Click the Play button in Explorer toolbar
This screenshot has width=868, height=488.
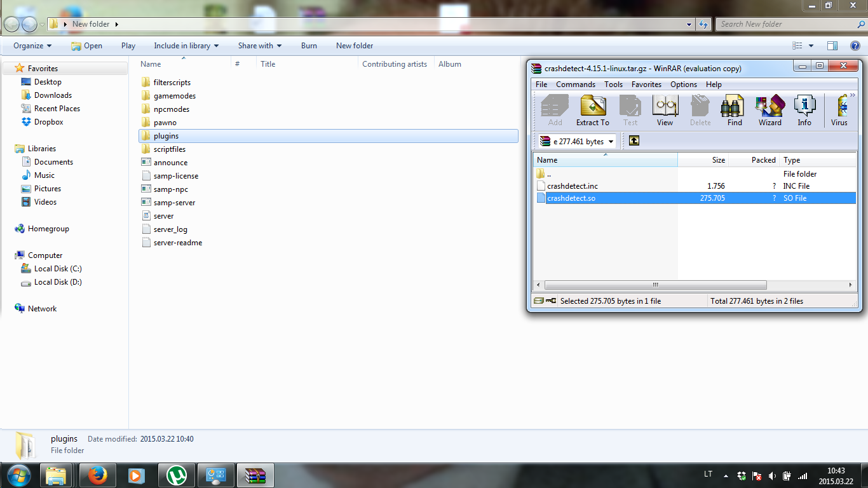pos(128,46)
